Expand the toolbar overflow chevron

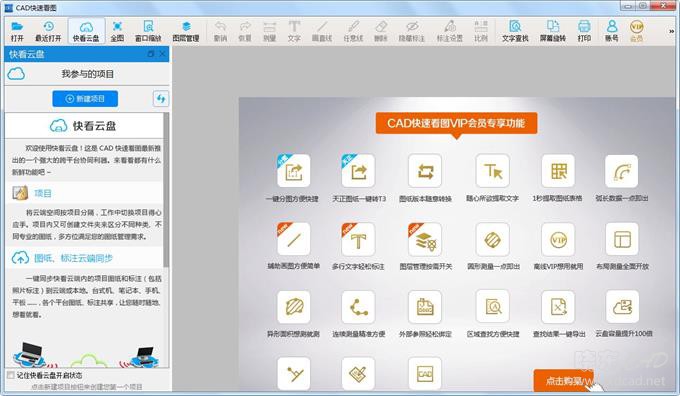pos(672,31)
